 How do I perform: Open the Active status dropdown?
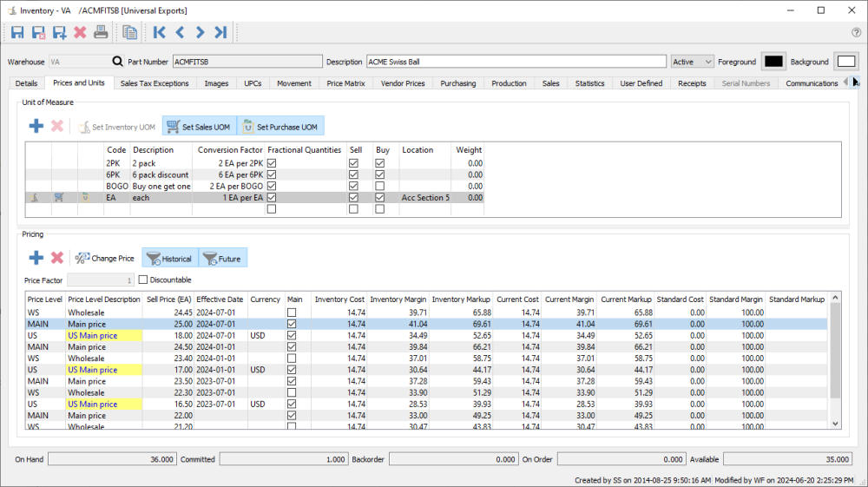coord(692,62)
